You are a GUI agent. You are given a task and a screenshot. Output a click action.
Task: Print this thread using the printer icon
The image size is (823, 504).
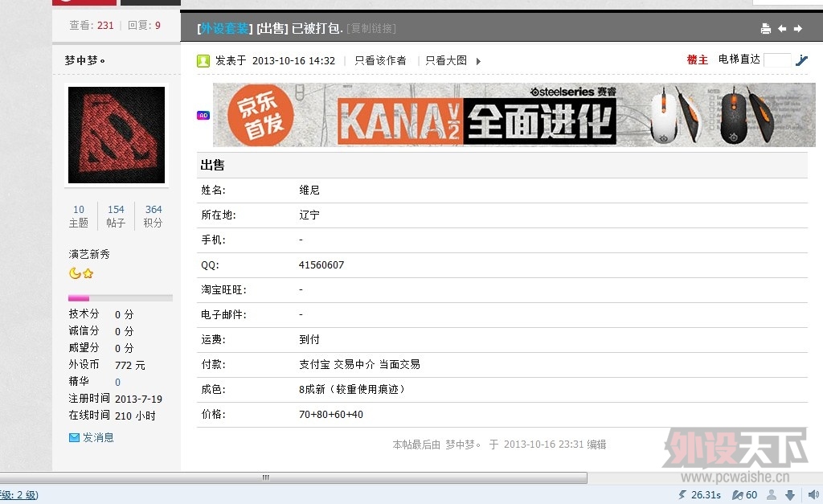point(766,29)
